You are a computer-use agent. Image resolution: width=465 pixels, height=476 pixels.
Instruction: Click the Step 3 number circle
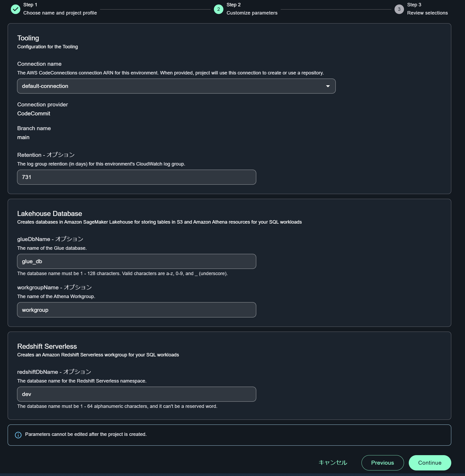(399, 9)
